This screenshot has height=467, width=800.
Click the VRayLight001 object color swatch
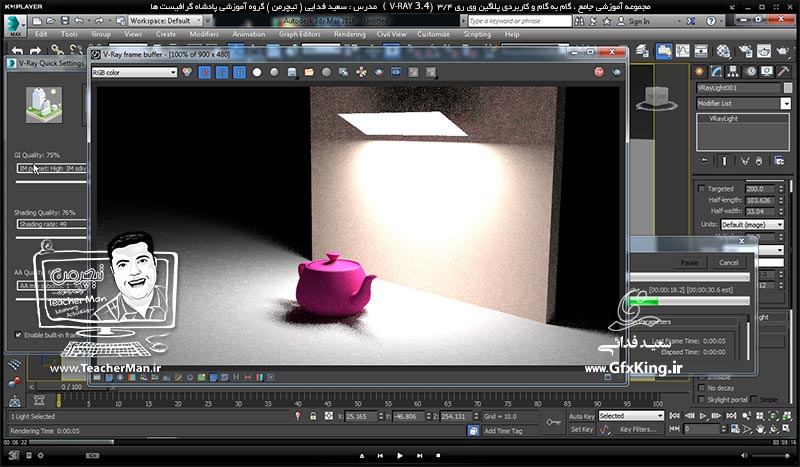point(788,88)
